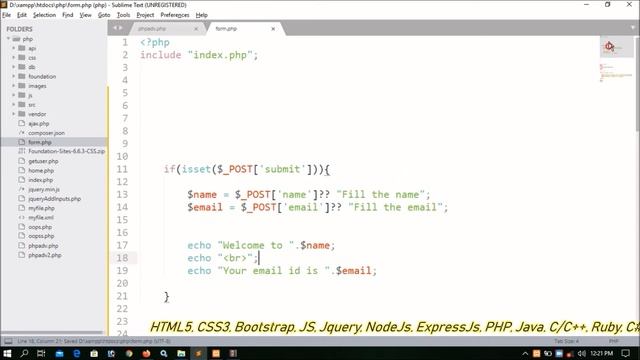Place cursor on line 18 echo br
Screen dimensions: 640x360
tap(223, 258)
